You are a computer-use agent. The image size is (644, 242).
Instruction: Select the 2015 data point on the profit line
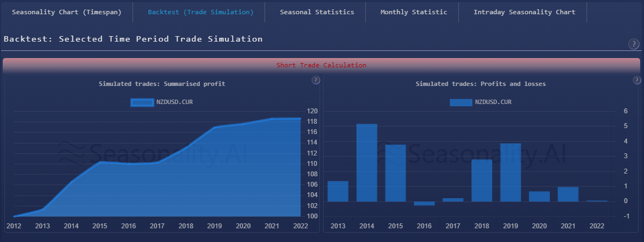(100, 162)
